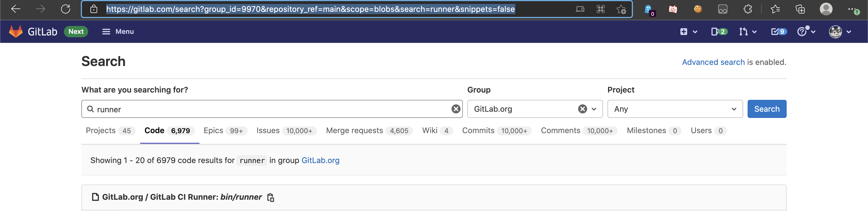Clear the GitLab.org group filter
The height and width of the screenshot is (211, 868).
(x=582, y=109)
